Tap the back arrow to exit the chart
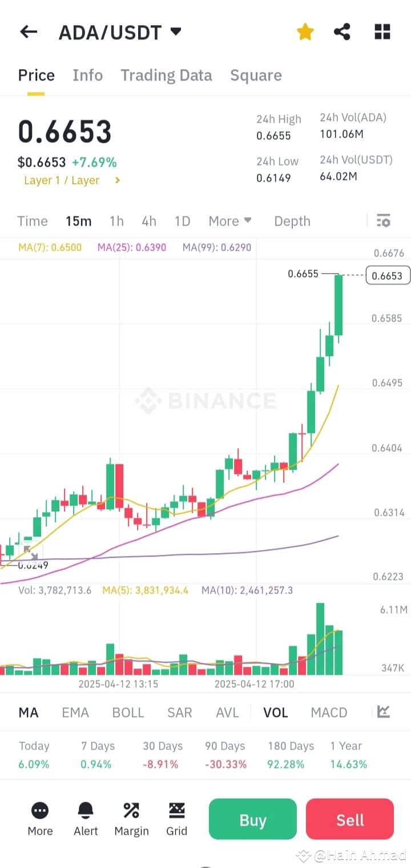 point(28,32)
